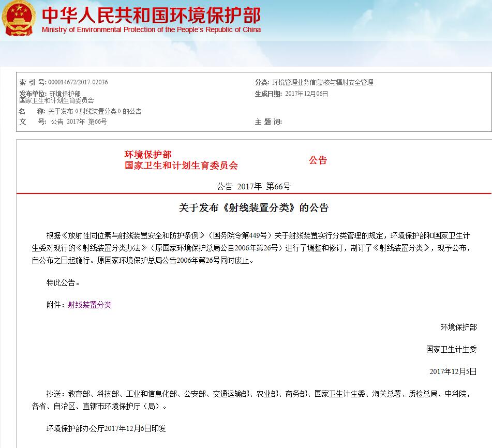Click the index number 000014672/2017-02036
This screenshot has width=492, height=448.
tap(78, 82)
